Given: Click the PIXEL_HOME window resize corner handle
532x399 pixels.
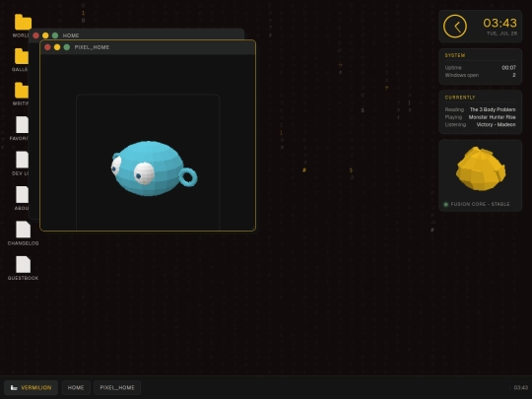Looking at the screenshot, I should coord(253,229).
